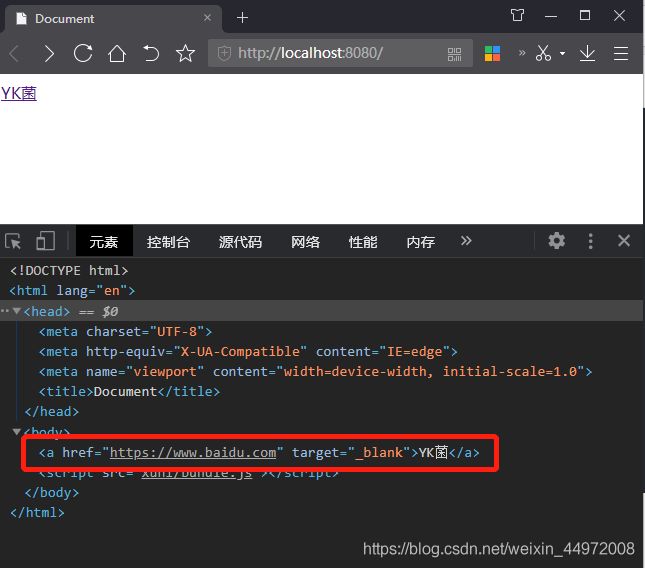Collapse the body element triangle

[17, 431]
